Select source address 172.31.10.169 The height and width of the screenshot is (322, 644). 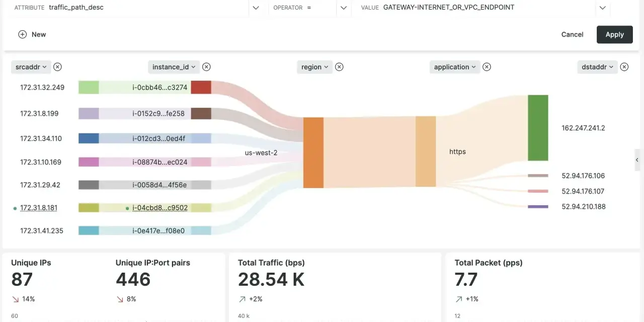coord(41,162)
